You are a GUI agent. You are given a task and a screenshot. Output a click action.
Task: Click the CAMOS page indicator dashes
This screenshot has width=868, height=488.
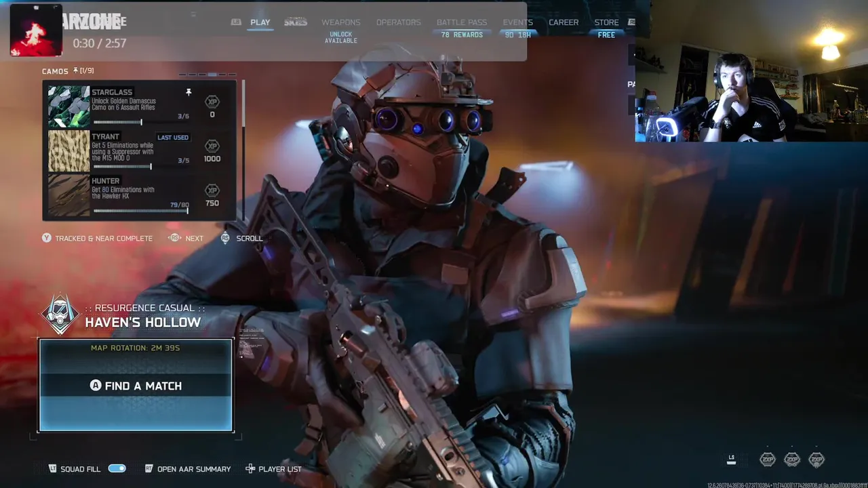click(207, 75)
